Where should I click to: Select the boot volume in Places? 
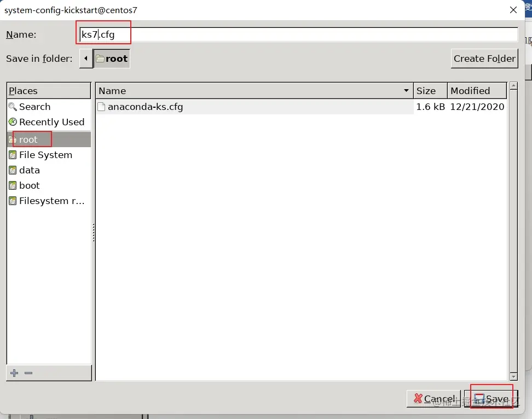pyautogui.click(x=49, y=185)
